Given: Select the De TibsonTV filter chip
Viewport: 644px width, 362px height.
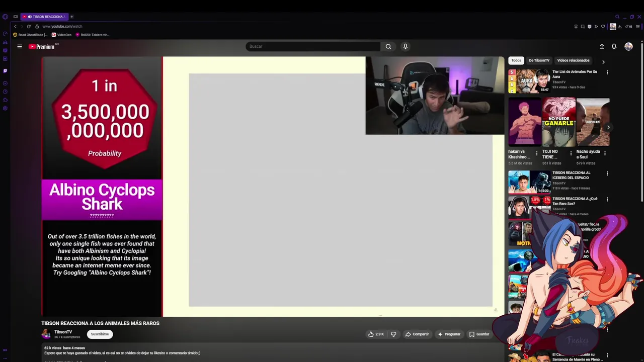Looking at the screenshot, I should point(539,60).
